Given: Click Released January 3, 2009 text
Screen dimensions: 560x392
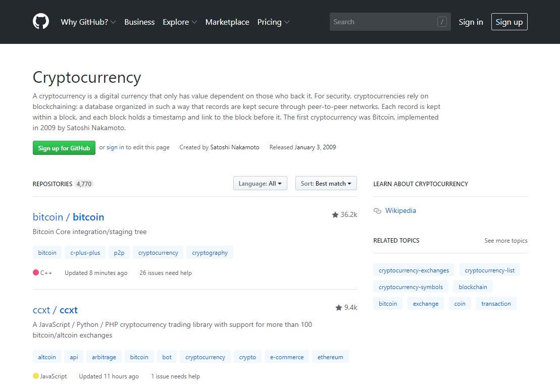Looking at the screenshot, I should 302,147.
